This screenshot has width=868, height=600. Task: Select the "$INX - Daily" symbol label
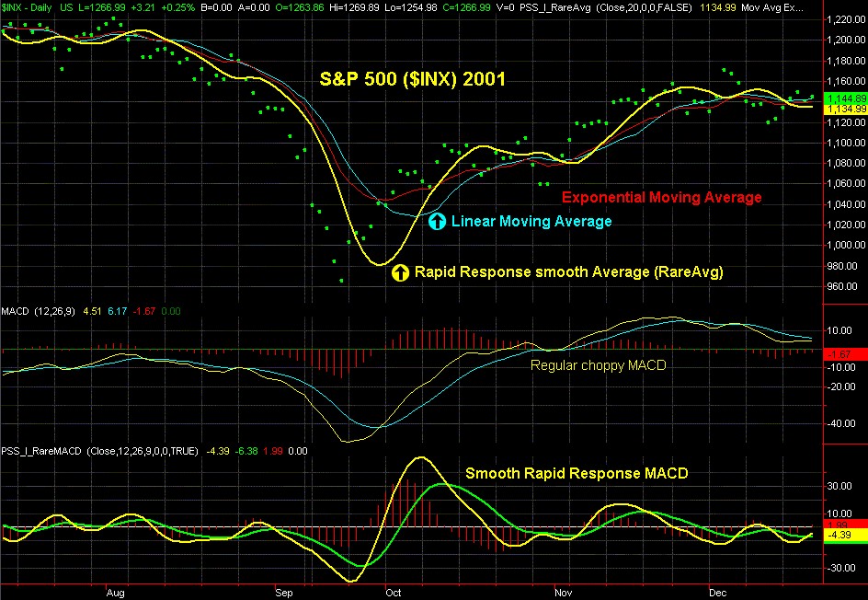pos(27,7)
